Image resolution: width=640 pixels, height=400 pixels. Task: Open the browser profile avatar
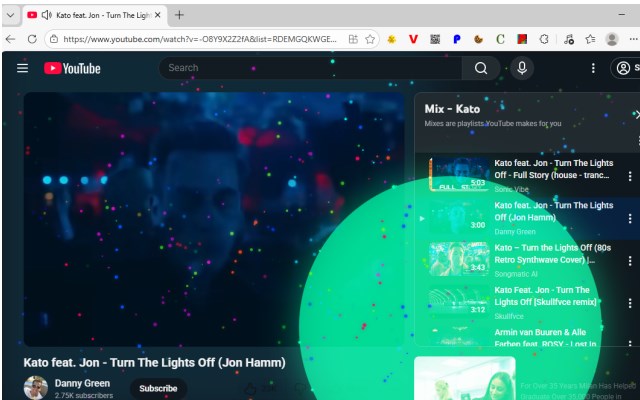click(x=612, y=39)
